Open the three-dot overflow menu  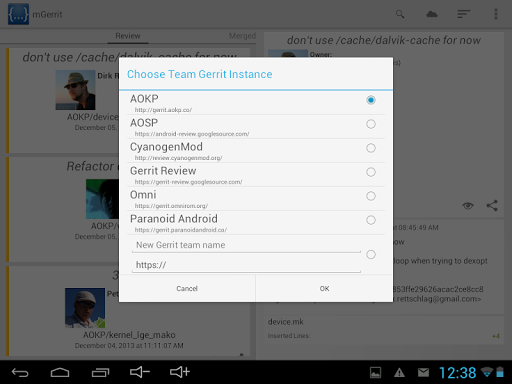pos(496,14)
